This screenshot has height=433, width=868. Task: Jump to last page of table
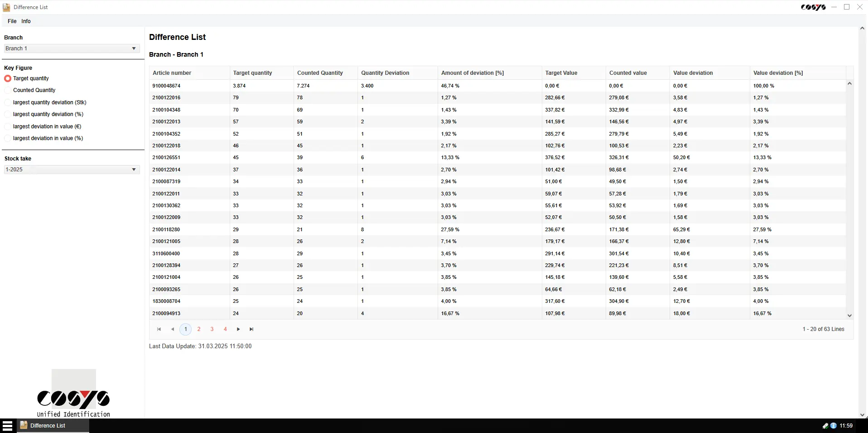pyautogui.click(x=251, y=329)
